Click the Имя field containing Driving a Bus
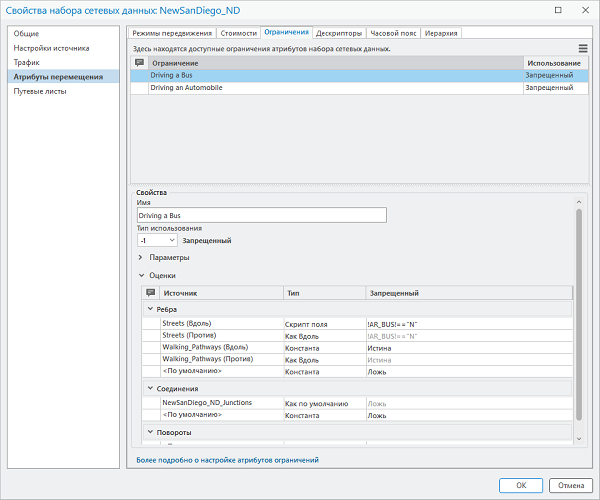The width and height of the screenshot is (600, 500). point(260,215)
